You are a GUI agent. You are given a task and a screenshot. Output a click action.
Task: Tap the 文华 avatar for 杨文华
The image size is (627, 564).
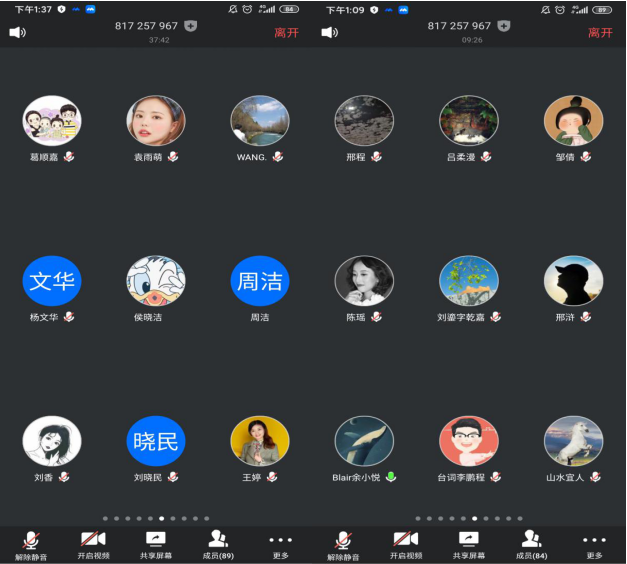[x=52, y=281]
